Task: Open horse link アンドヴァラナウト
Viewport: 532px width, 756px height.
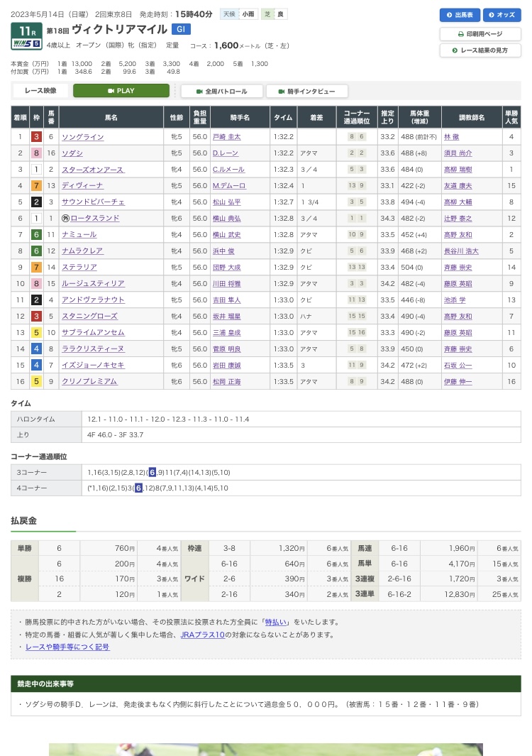Action: (93, 300)
